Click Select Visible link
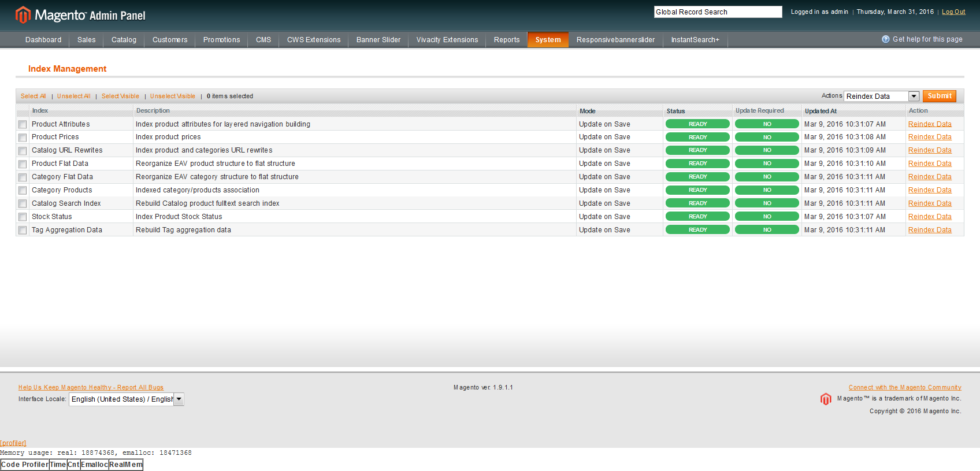 (120, 96)
